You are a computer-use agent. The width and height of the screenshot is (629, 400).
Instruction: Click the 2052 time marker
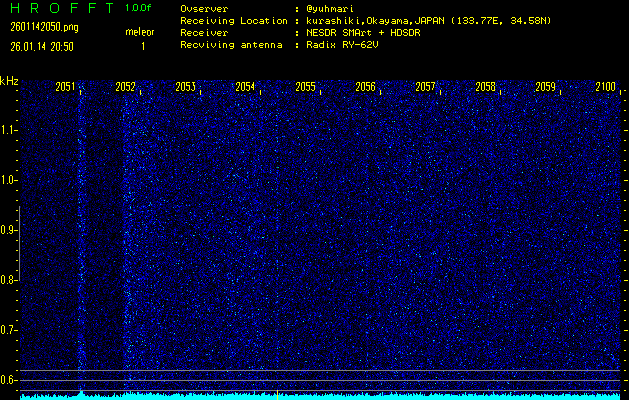coord(125,87)
